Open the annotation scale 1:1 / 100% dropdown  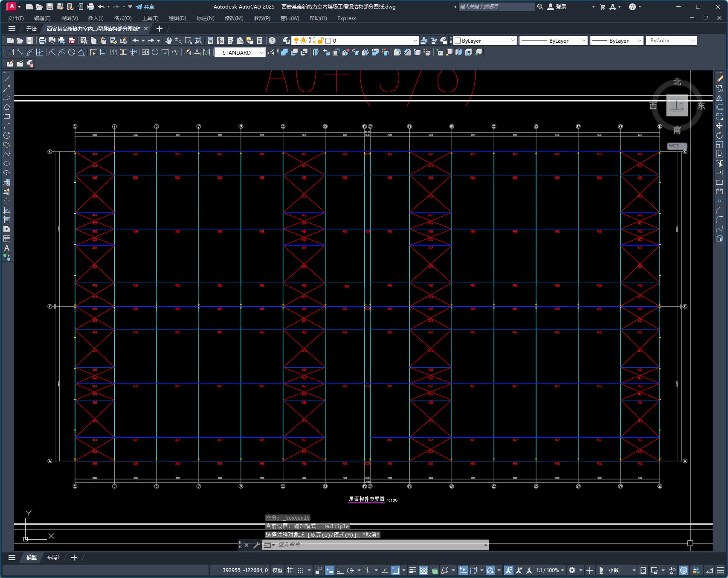tap(550, 570)
